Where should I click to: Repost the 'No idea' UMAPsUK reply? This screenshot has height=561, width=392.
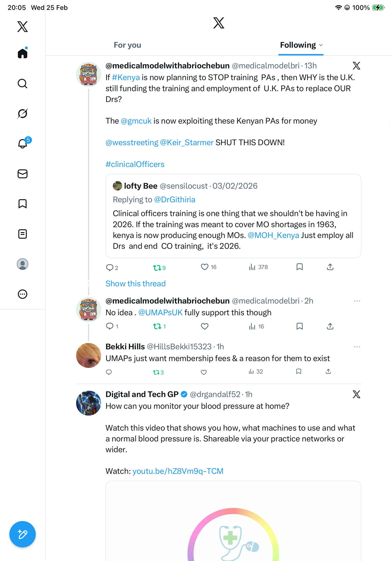(x=157, y=326)
